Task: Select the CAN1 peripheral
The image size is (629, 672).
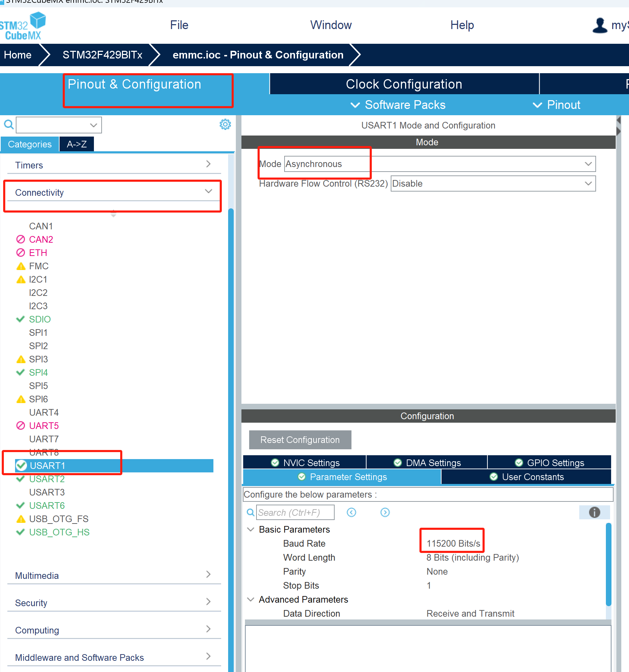Action: pyautogui.click(x=41, y=226)
